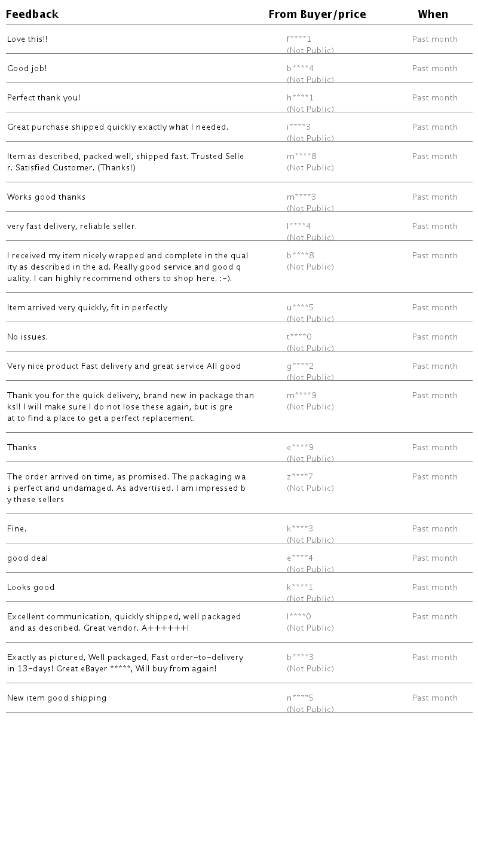Select the "Works good thanks" feedback text
Image resolution: width=478 pixels, height=868 pixels.
tap(46, 197)
